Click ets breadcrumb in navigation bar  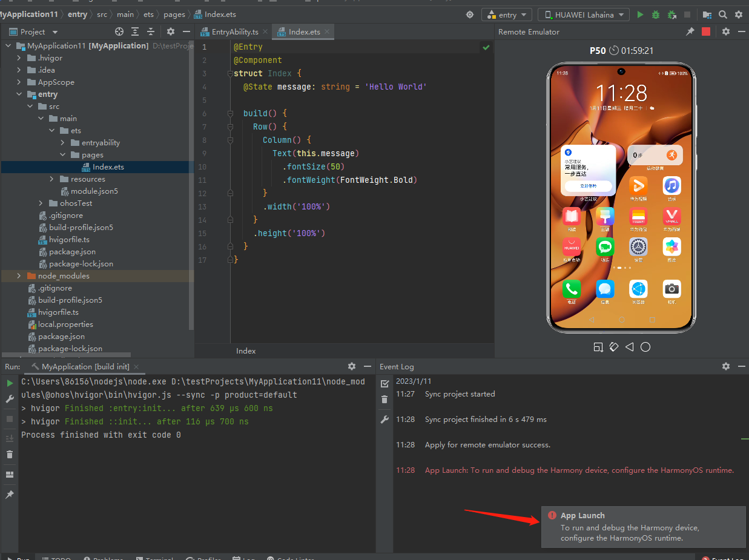[x=148, y=15]
